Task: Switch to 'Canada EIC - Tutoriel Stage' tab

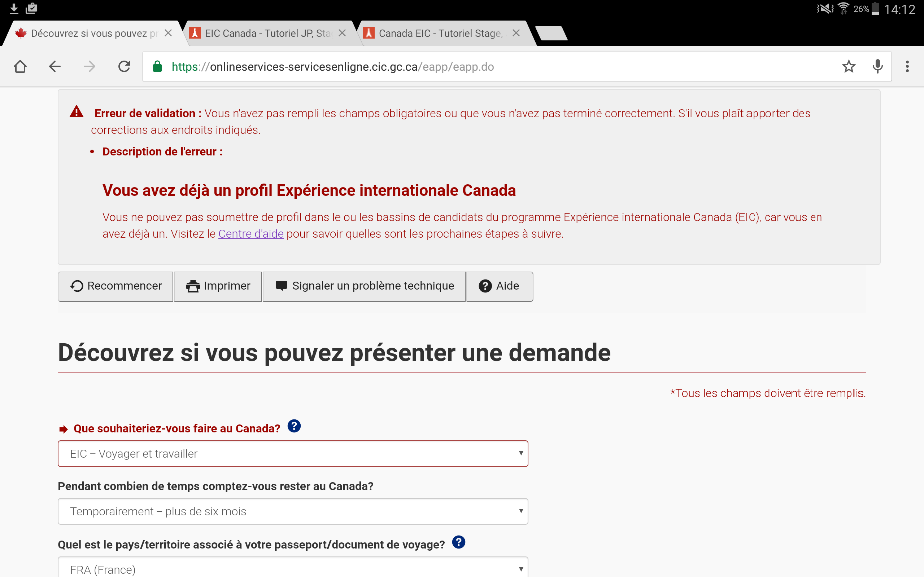Action: (439, 34)
